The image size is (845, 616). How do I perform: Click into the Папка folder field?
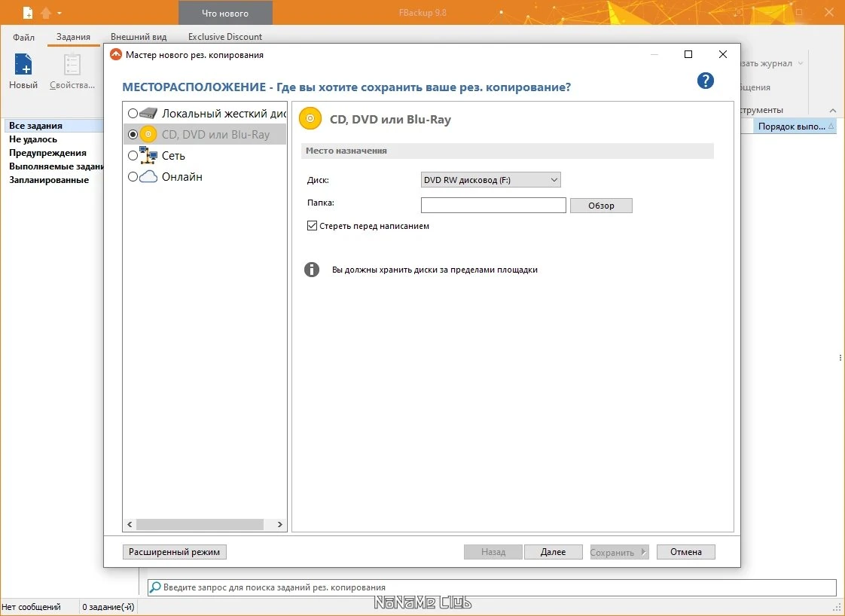tap(493, 206)
